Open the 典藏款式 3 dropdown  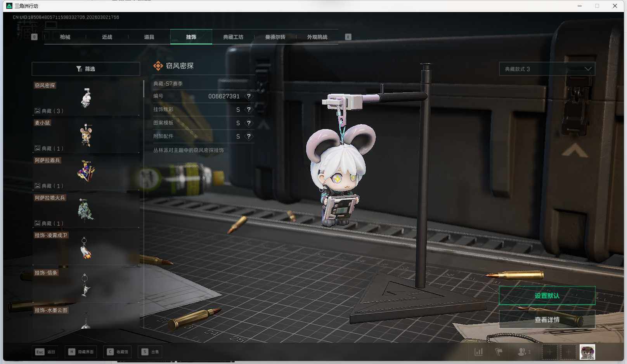(x=547, y=69)
